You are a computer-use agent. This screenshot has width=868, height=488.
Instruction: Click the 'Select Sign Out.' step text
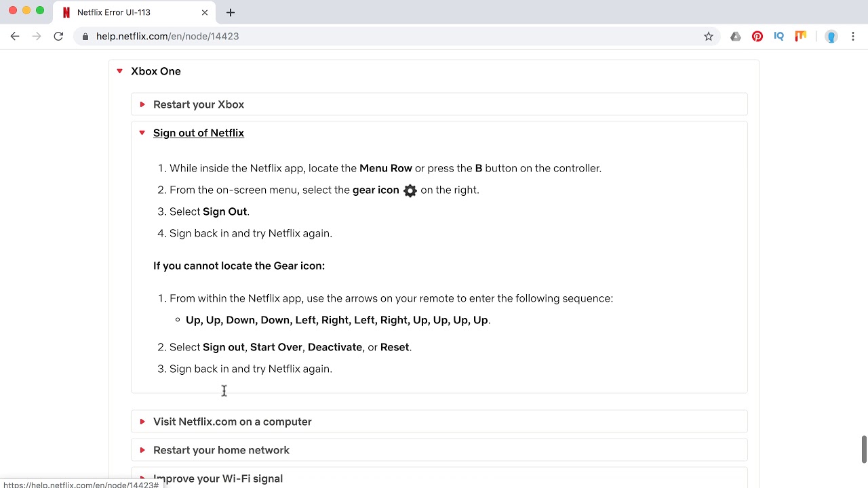[x=210, y=211]
